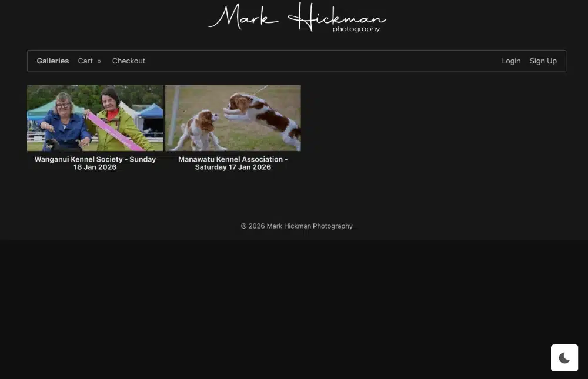The height and width of the screenshot is (379, 588).
Task: Click the Login link
Action: tap(510, 61)
